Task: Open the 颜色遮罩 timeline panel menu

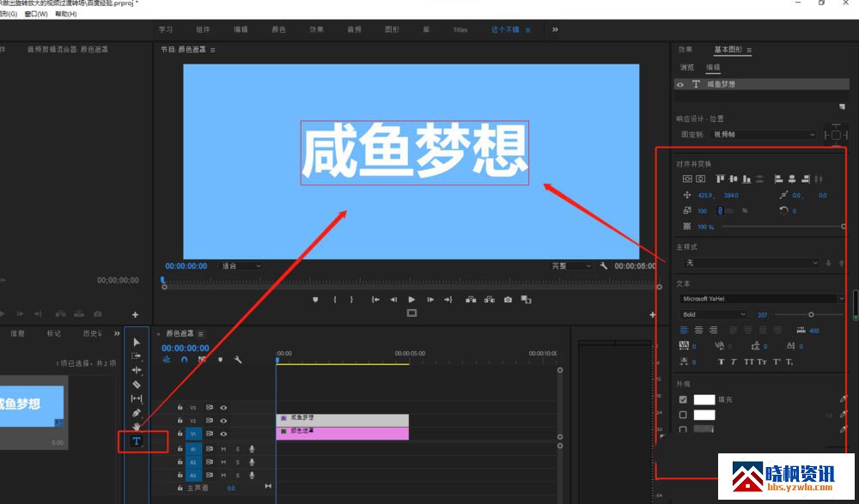Action: pos(200,334)
